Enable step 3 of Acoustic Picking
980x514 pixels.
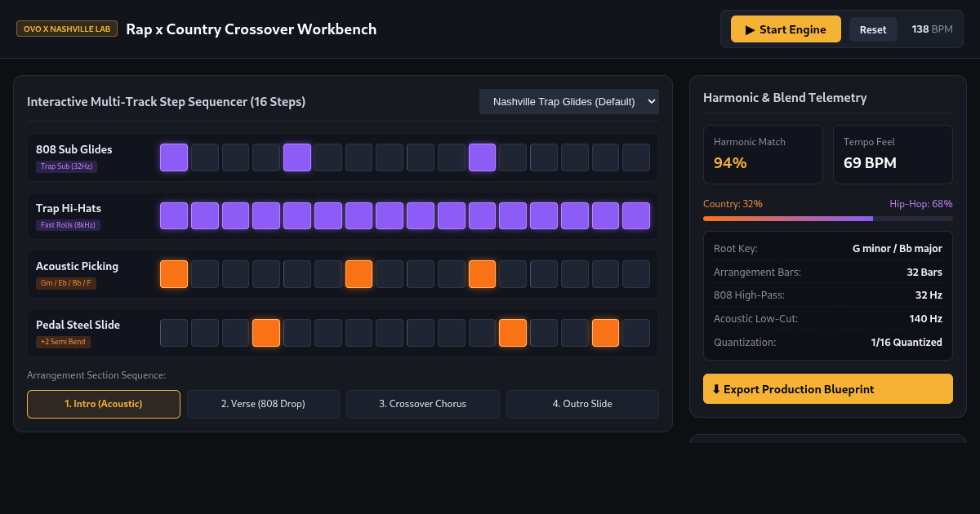[236, 274]
